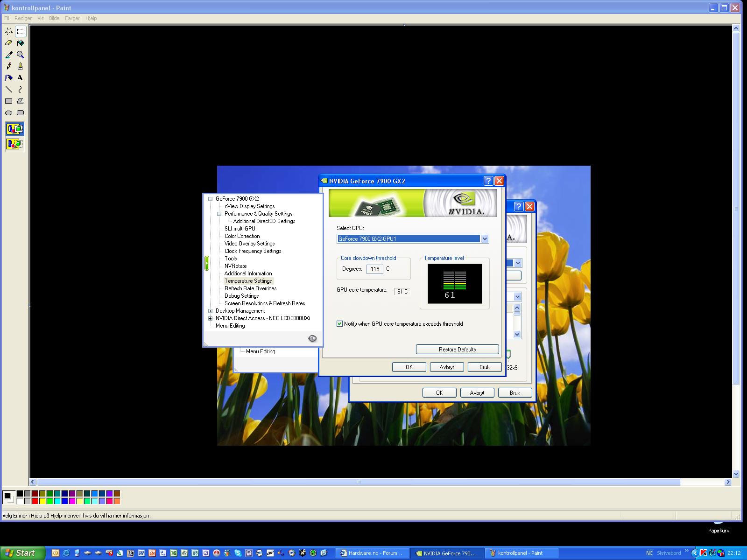
Task: Choose opaque selection mode option
Action: click(15, 129)
